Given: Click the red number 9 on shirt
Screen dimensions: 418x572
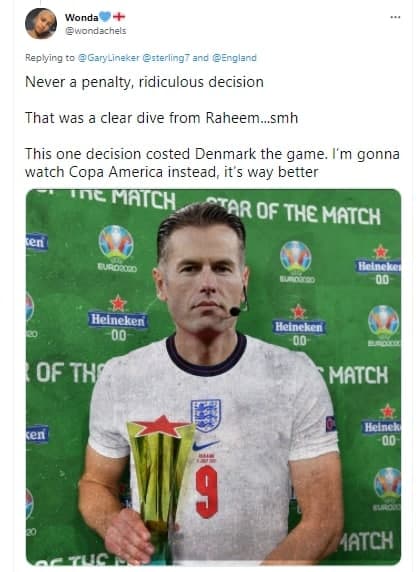Looking at the screenshot, I should tap(207, 491).
